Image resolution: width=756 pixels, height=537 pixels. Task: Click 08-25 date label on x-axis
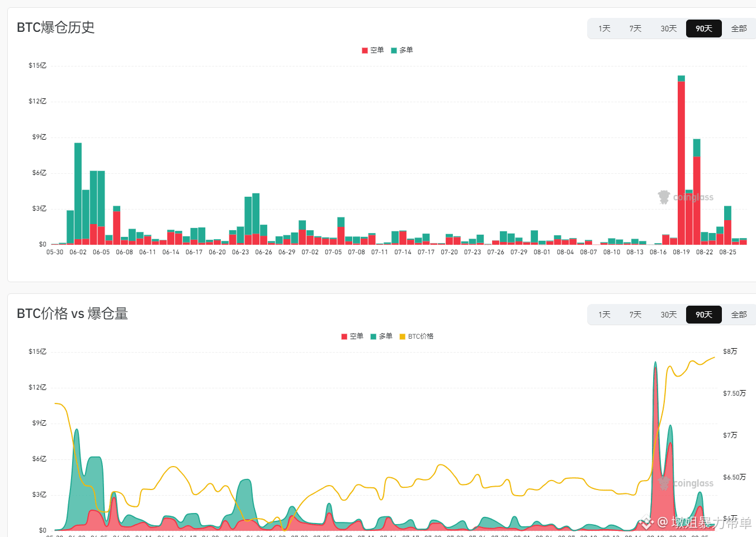727,252
